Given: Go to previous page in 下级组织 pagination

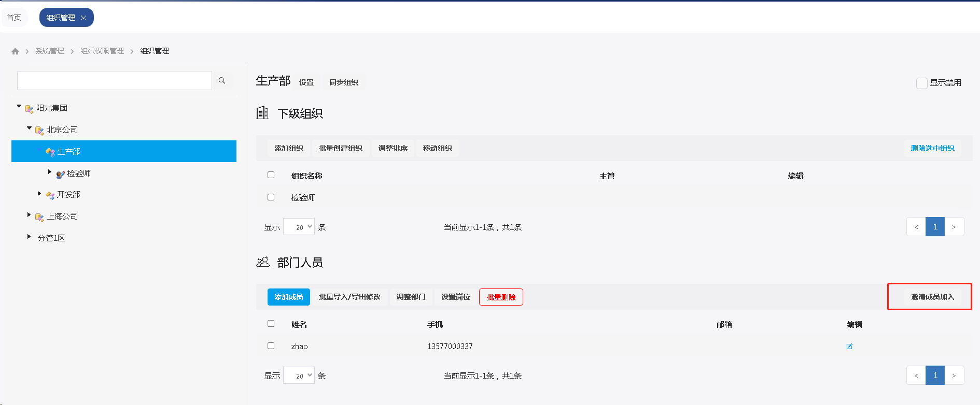Looking at the screenshot, I should tap(916, 227).
